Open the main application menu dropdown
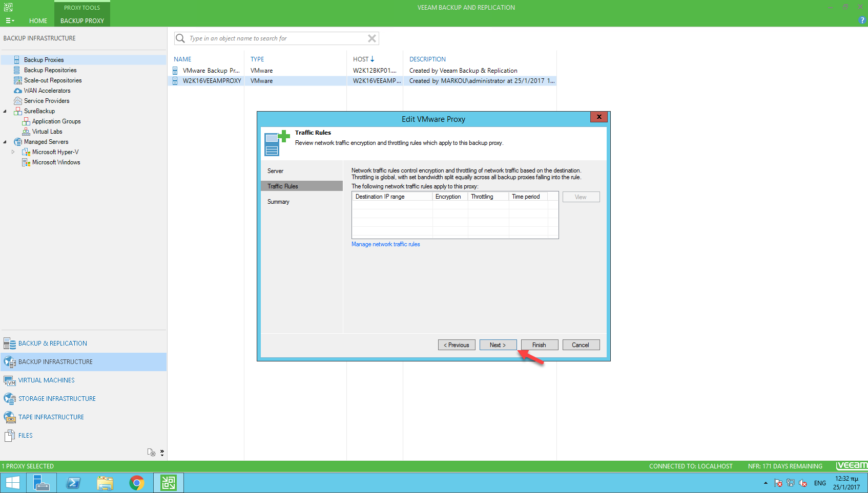 point(10,21)
